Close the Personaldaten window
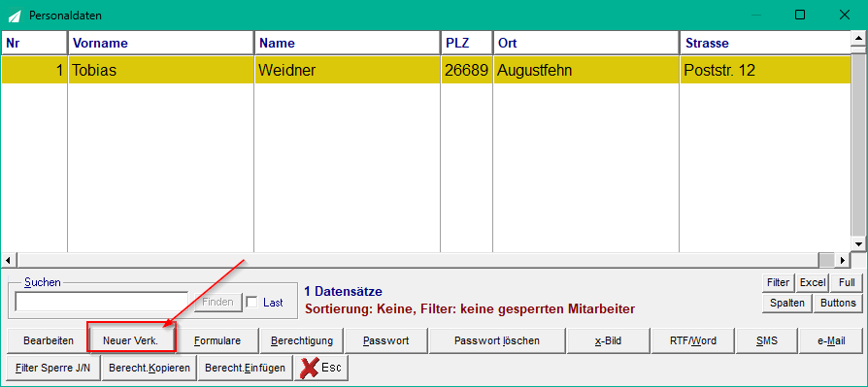The width and height of the screenshot is (868, 387). [x=844, y=15]
